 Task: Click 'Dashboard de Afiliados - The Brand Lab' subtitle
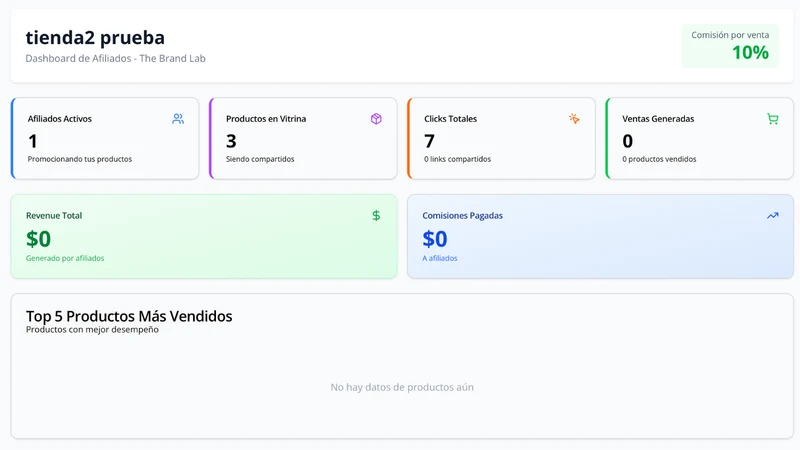pyautogui.click(x=115, y=59)
